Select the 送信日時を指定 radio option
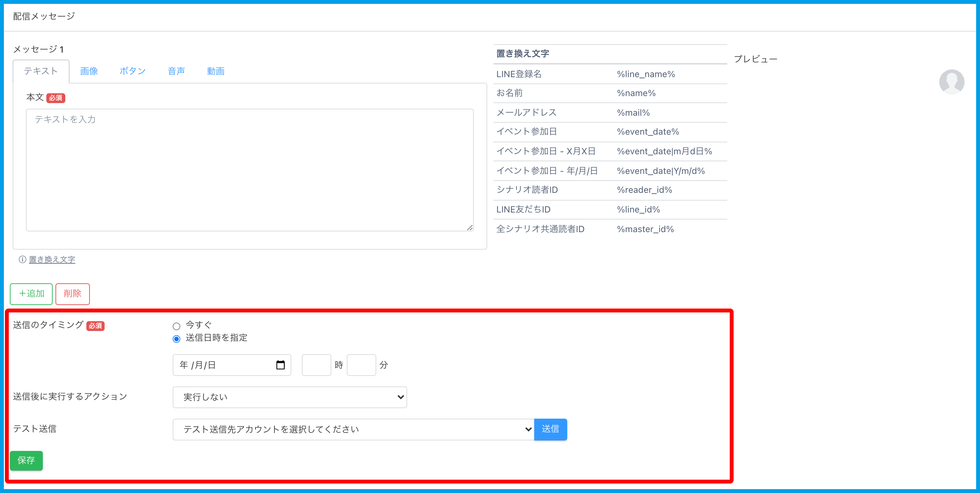The image size is (980, 493). pos(177,339)
